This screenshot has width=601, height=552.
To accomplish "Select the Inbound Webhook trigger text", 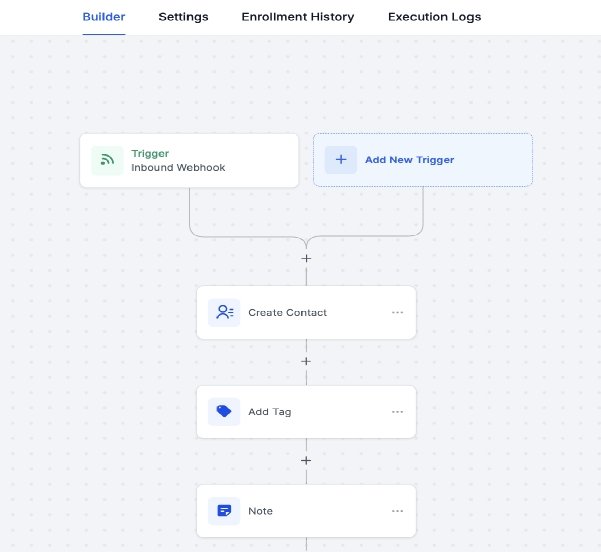I will [178, 167].
